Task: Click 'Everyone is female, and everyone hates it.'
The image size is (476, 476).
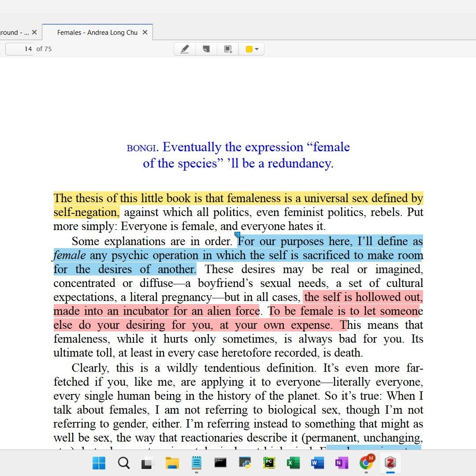Action: point(223,226)
